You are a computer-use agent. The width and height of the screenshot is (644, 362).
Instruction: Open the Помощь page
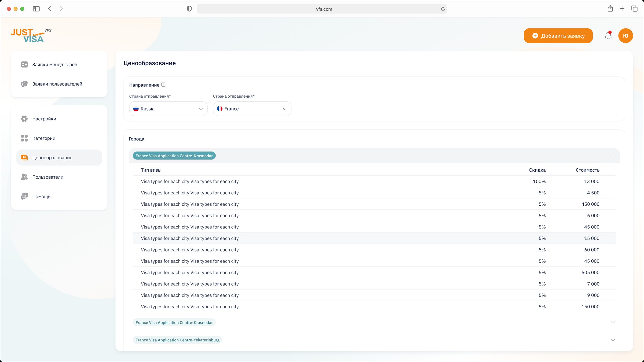click(59, 196)
